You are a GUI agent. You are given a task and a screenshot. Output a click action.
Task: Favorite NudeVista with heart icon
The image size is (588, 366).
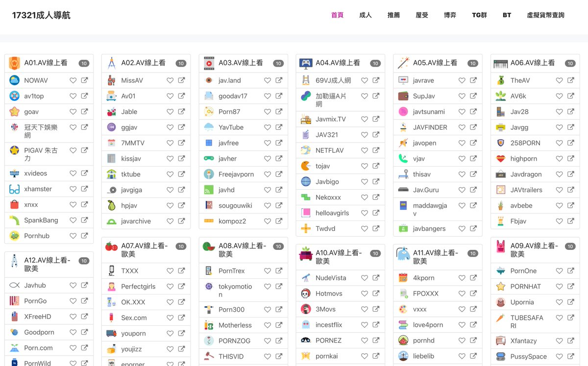click(365, 278)
